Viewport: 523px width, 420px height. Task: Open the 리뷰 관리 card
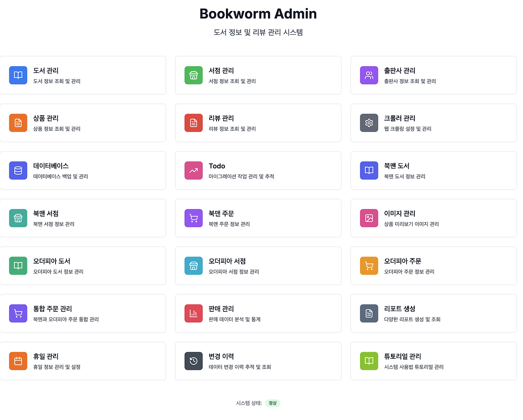[x=258, y=123]
